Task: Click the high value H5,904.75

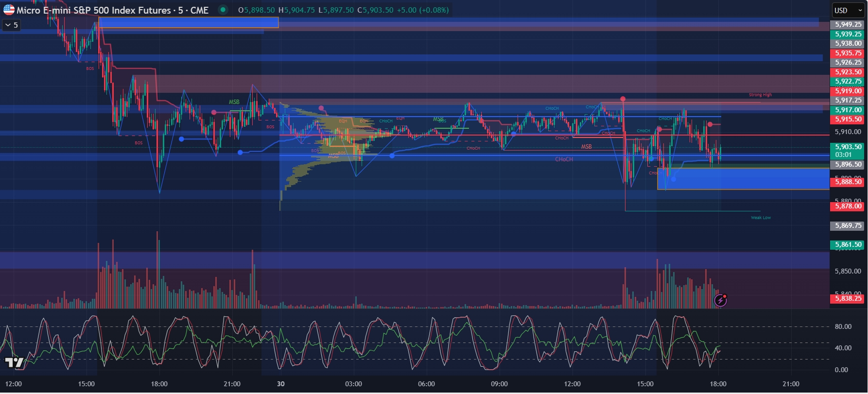Action: [x=296, y=10]
